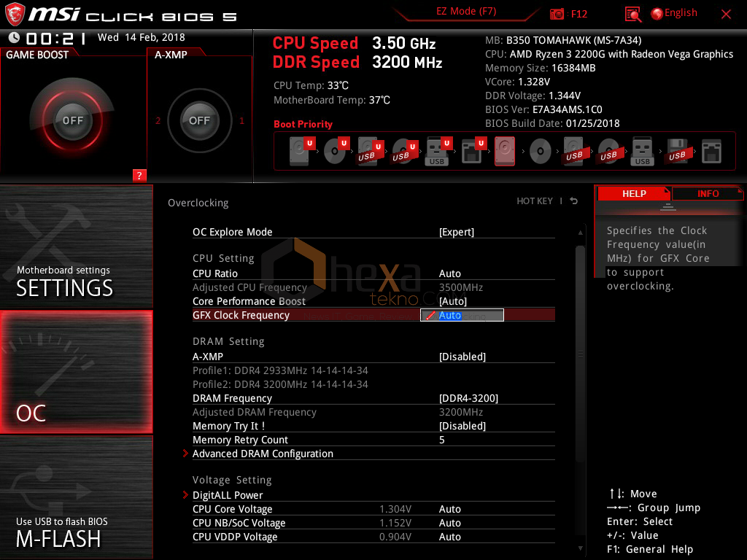Toggle the A-XMP OFF knob

click(199, 120)
